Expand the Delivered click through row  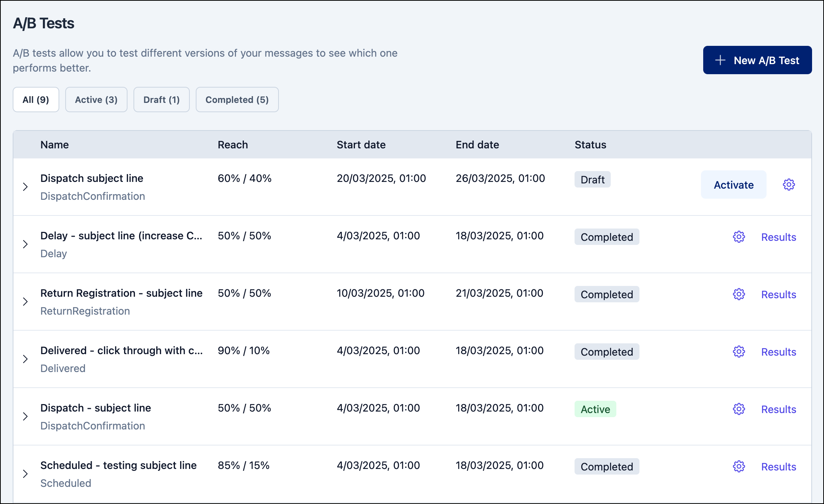25,359
